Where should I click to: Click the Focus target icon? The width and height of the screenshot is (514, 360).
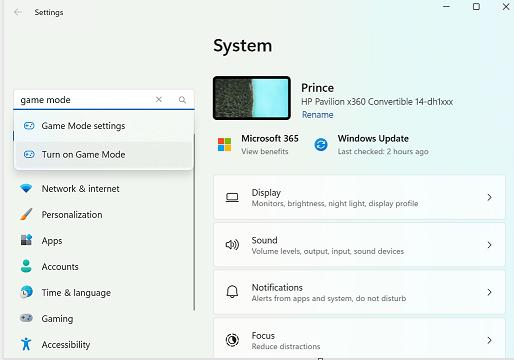pos(232,340)
